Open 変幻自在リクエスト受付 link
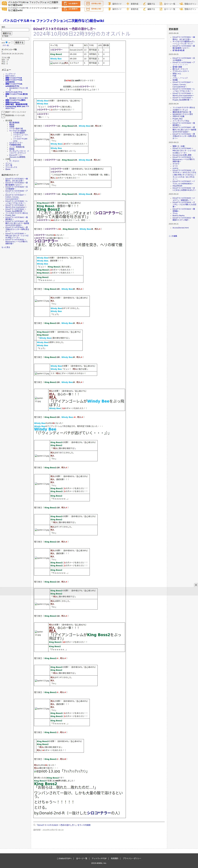This screenshot has height=868, width=198. point(19,98)
